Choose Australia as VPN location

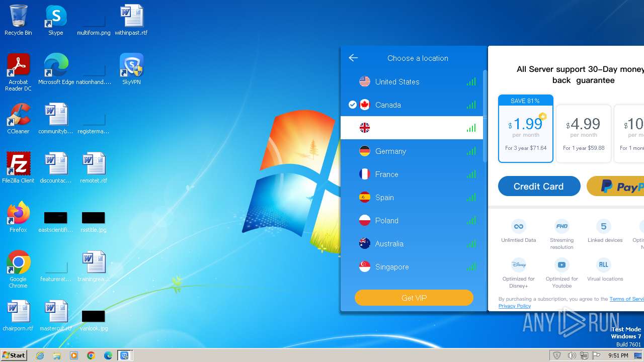[x=412, y=243]
